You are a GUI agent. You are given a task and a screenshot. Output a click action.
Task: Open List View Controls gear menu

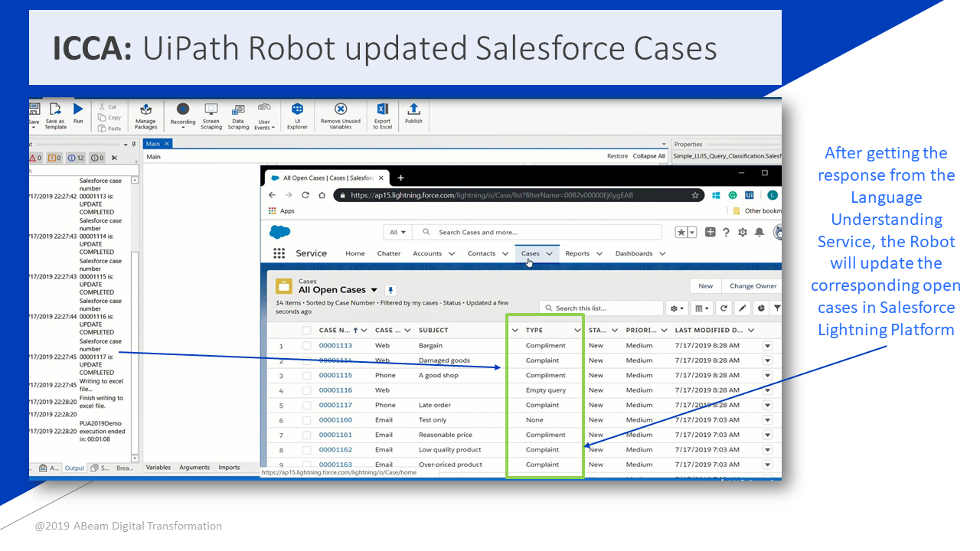[x=678, y=308]
